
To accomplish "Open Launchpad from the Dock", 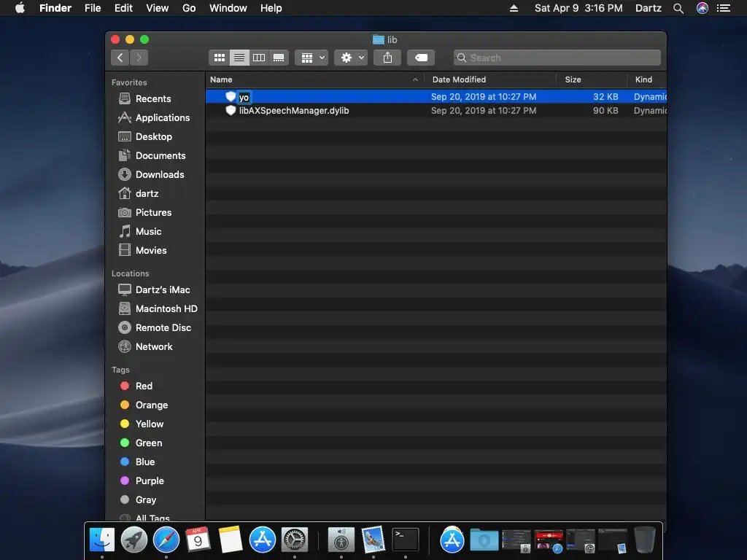I will pyautogui.click(x=134, y=540).
